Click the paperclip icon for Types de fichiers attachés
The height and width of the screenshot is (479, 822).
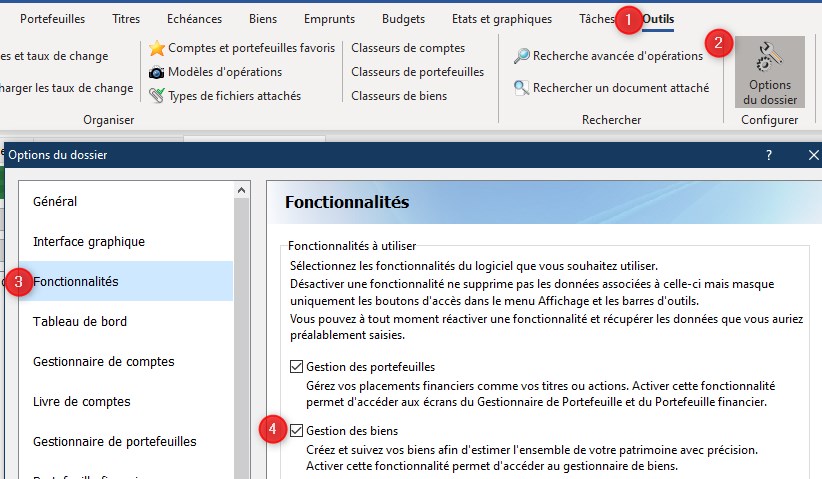pyautogui.click(x=157, y=96)
